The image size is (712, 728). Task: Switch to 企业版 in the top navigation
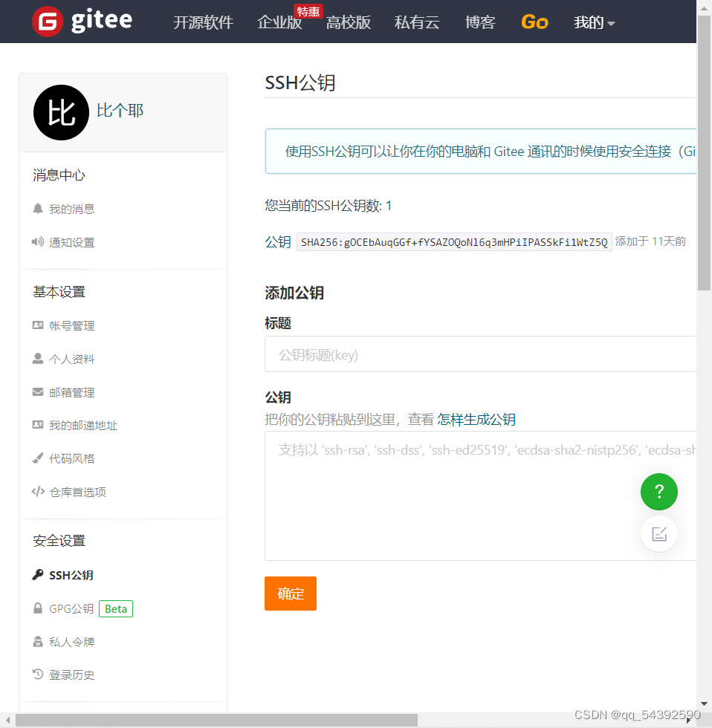tap(279, 22)
